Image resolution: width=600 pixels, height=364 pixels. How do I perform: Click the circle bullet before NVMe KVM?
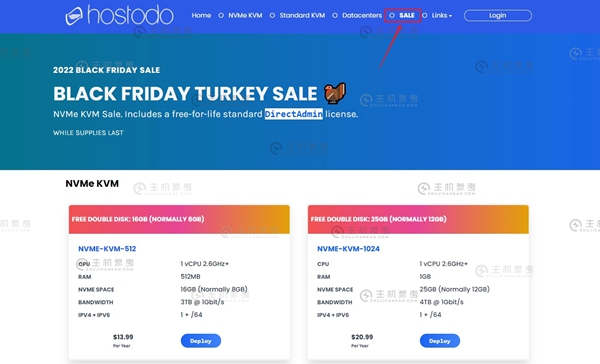221,16
